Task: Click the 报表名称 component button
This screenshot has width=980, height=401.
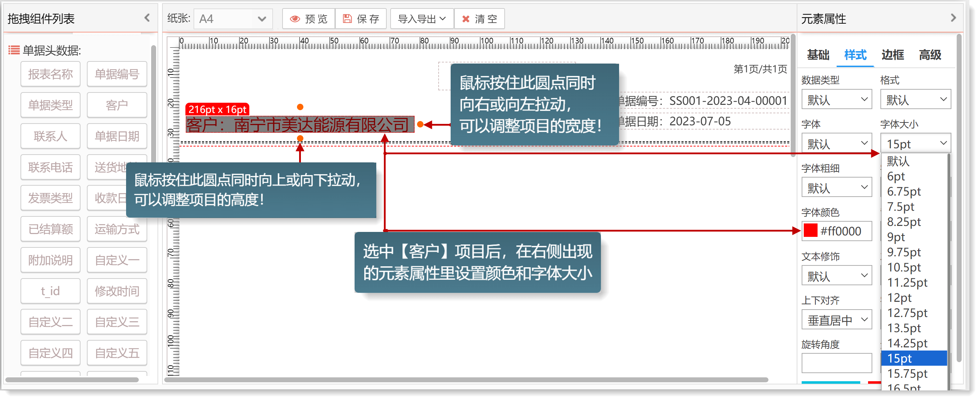Action: 50,74
